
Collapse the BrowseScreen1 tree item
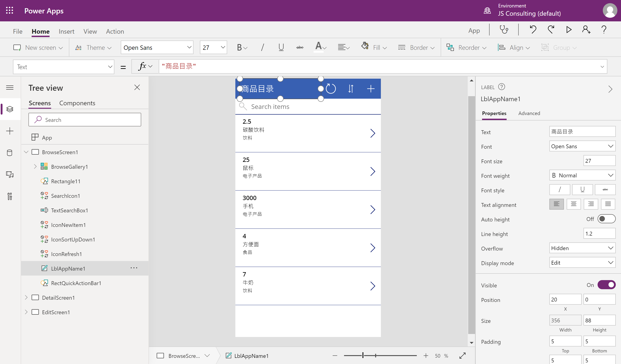[x=26, y=152]
